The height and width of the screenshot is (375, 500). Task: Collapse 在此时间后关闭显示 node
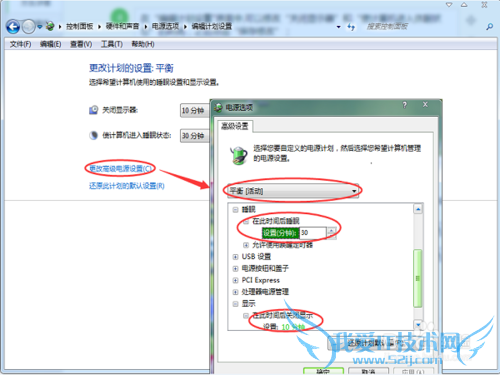tap(246, 315)
